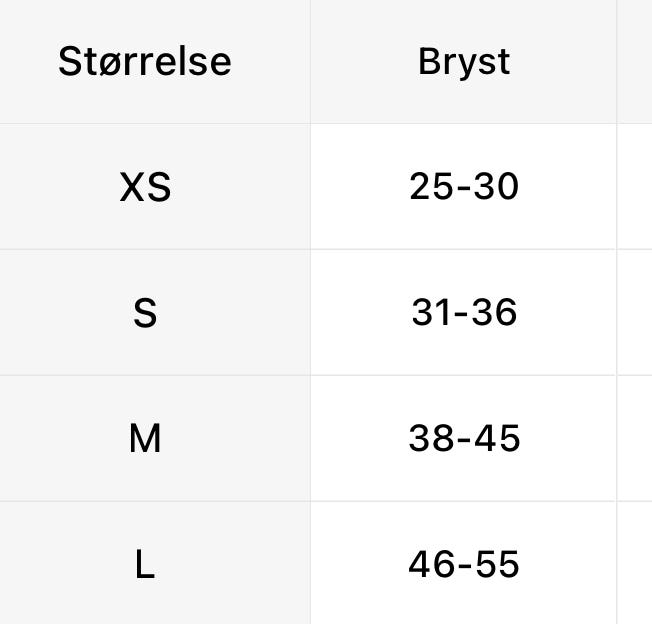Click the cut-off cell right of 46-55
The height and width of the screenshot is (624, 652).
(635, 563)
